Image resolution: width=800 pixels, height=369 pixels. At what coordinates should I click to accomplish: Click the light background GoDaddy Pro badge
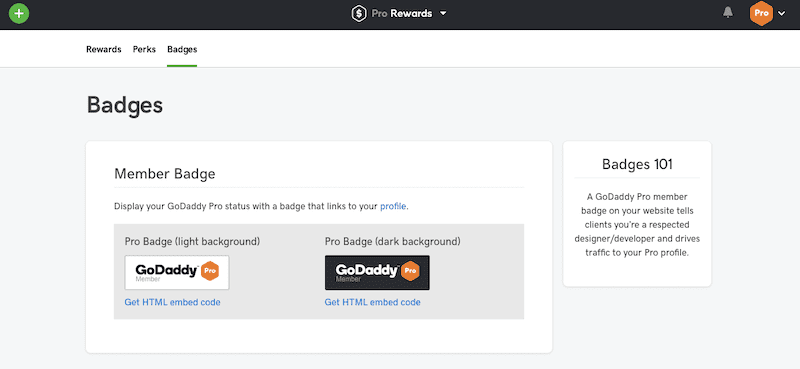(x=177, y=273)
